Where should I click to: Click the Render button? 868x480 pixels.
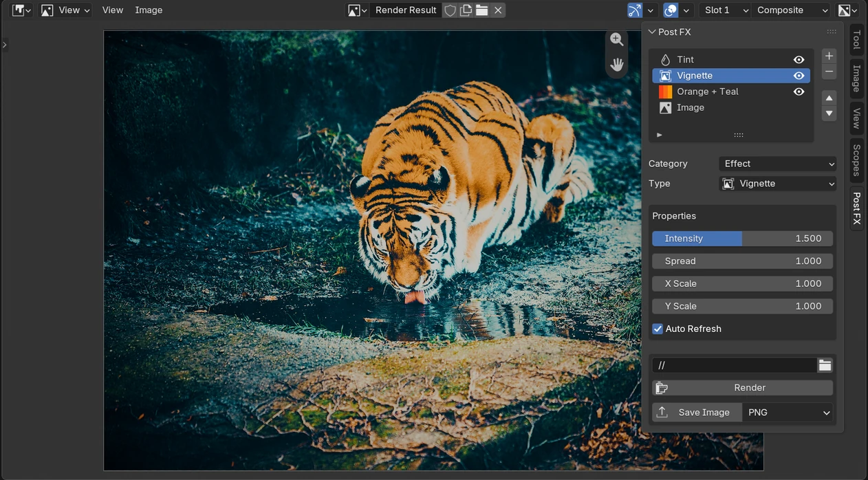[742, 388]
